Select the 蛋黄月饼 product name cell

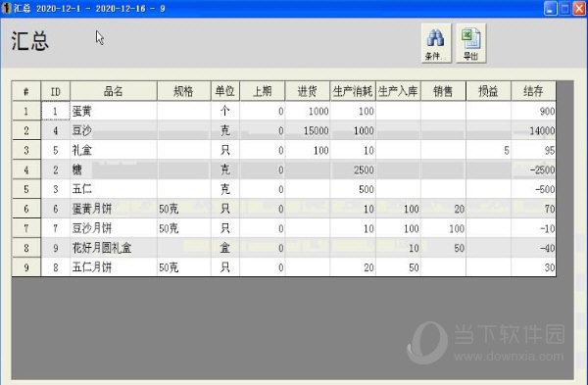click(x=114, y=209)
